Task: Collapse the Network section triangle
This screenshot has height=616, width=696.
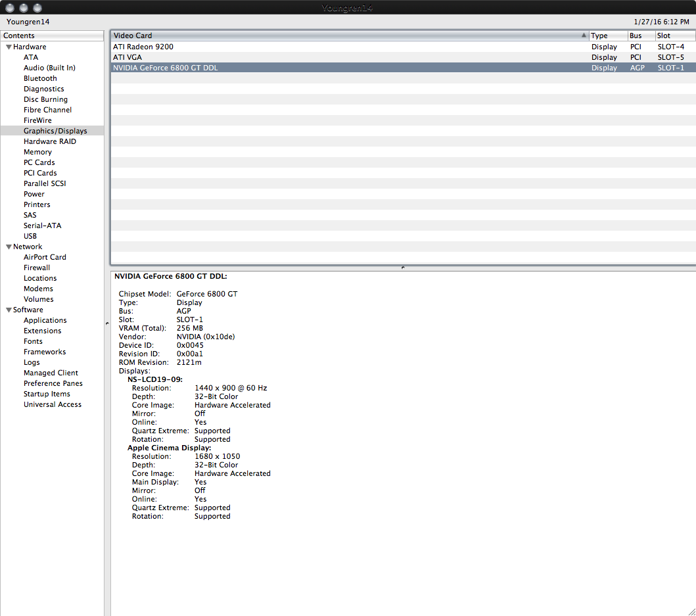Action: pyautogui.click(x=9, y=247)
